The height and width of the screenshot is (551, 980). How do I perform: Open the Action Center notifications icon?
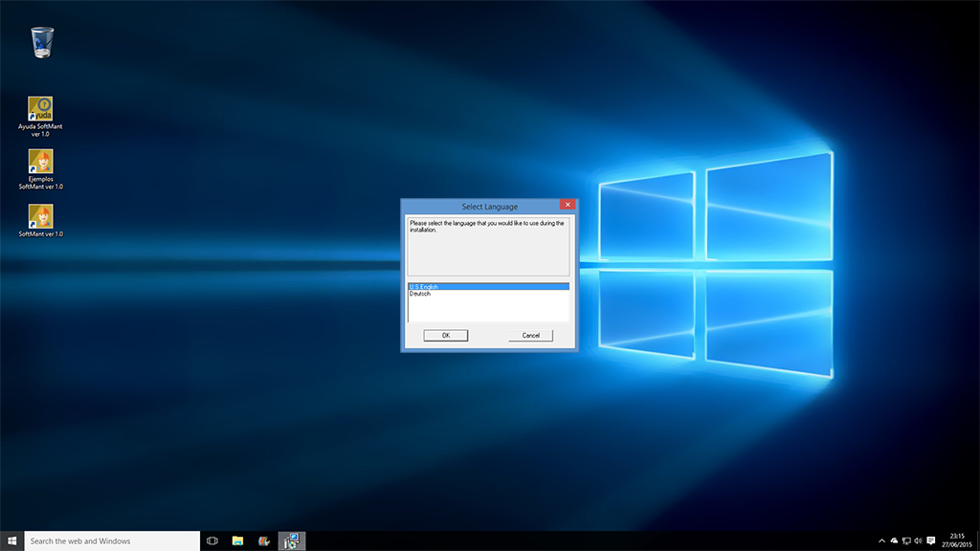tap(931, 540)
